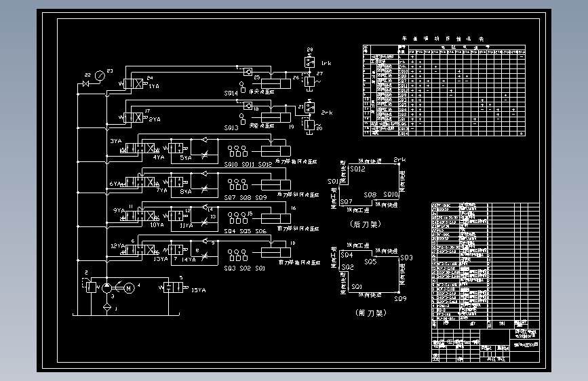Click the 10YA label
588x381 pixels.
[157, 225]
